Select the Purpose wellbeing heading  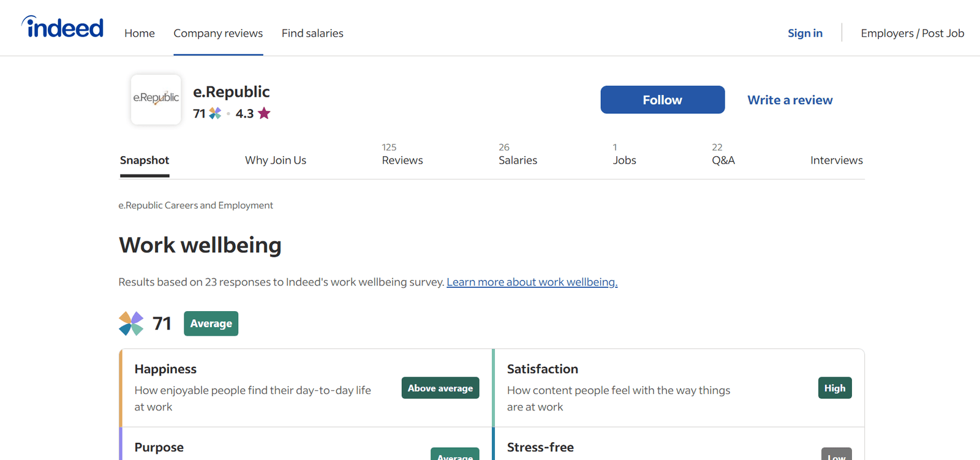[x=159, y=447]
